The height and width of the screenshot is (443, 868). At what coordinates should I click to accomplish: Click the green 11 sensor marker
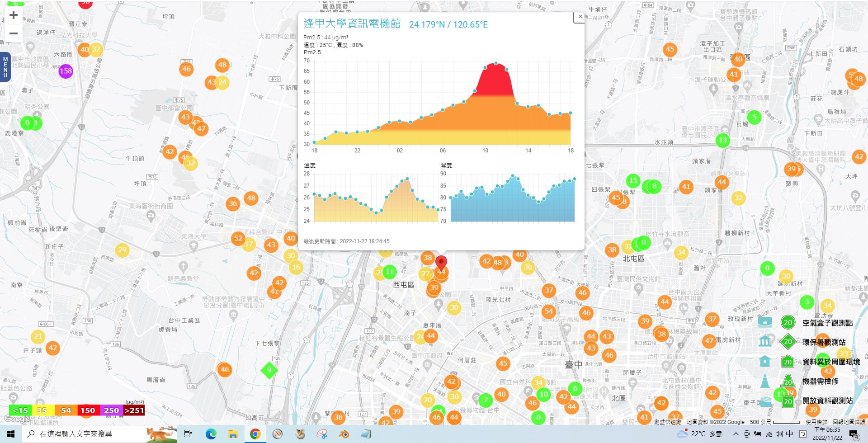(390, 272)
